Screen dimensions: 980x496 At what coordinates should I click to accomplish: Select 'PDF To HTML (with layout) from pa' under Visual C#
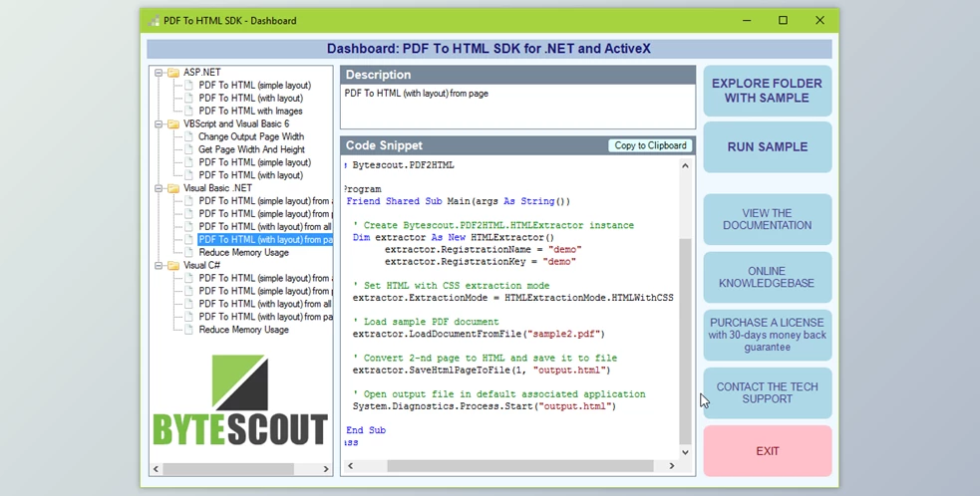(265, 317)
